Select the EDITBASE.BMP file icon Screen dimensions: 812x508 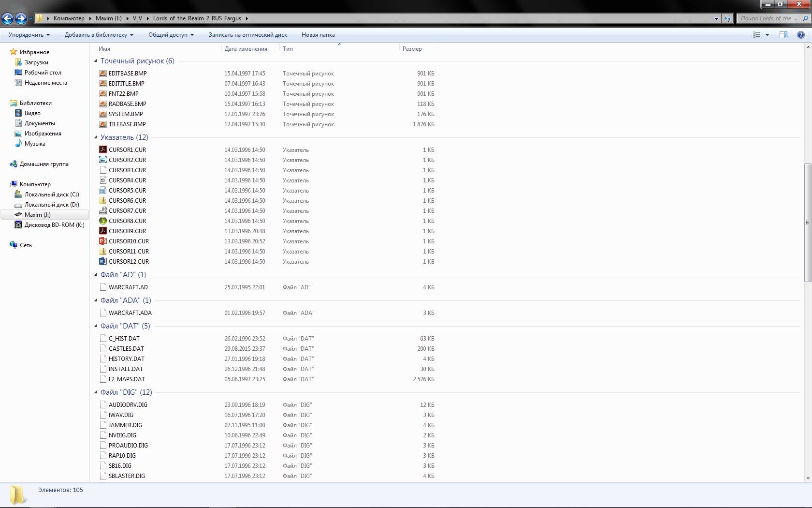tap(103, 74)
